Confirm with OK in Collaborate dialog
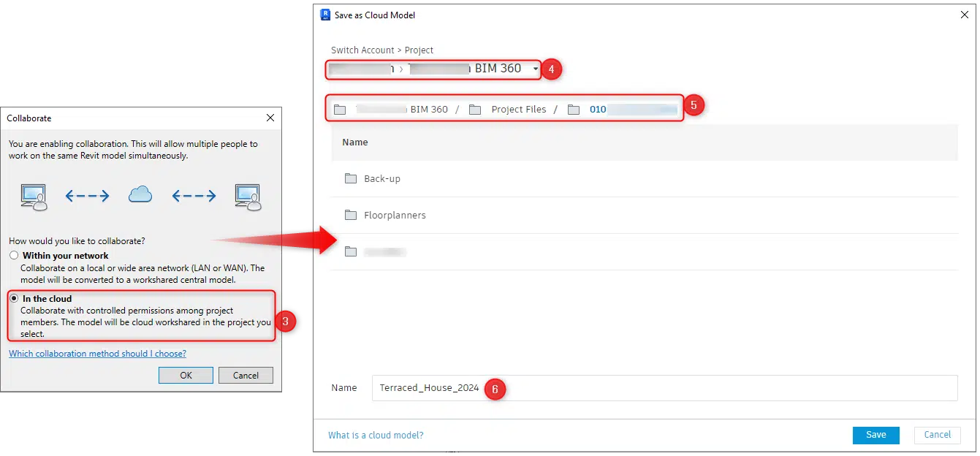This screenshot has width=980, height=456. click(x=186, y=375)
